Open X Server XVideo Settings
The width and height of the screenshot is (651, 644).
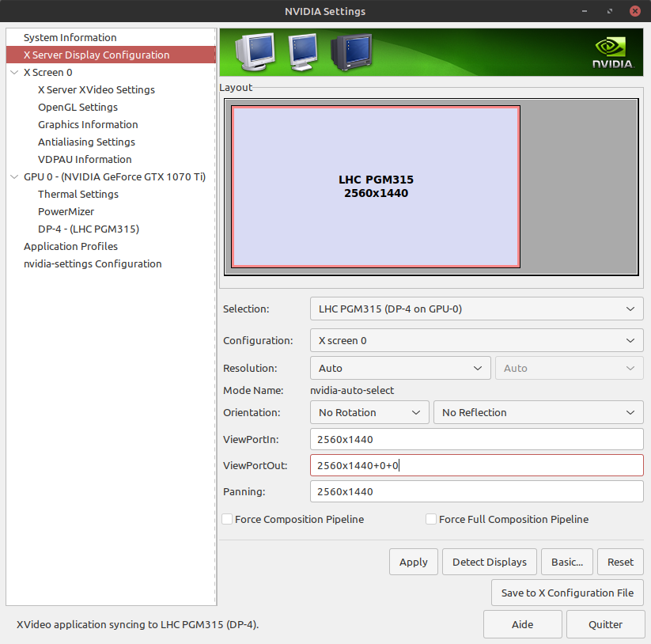(97, 89)
